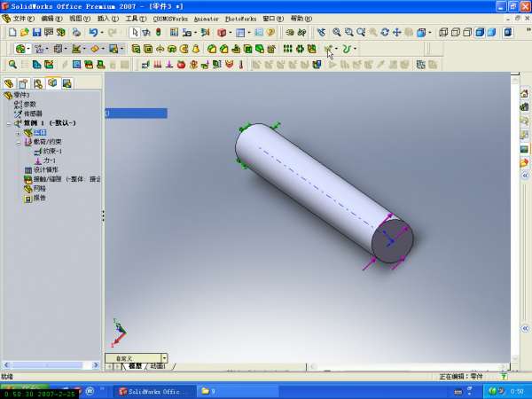Click the purple force load icon
532x399 pixels.
click(169, 64)
